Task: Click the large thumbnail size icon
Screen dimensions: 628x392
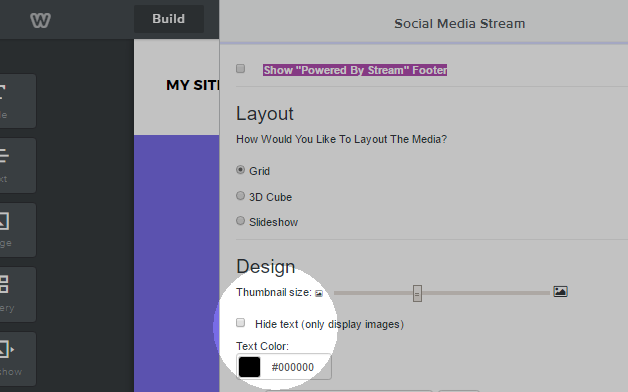Action: point(560,291)
